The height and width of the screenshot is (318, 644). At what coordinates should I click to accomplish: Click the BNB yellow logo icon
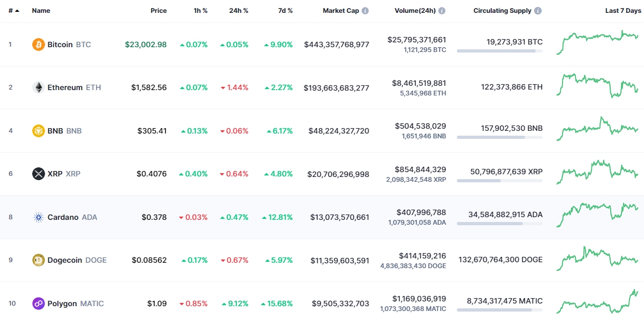[39, 131]
